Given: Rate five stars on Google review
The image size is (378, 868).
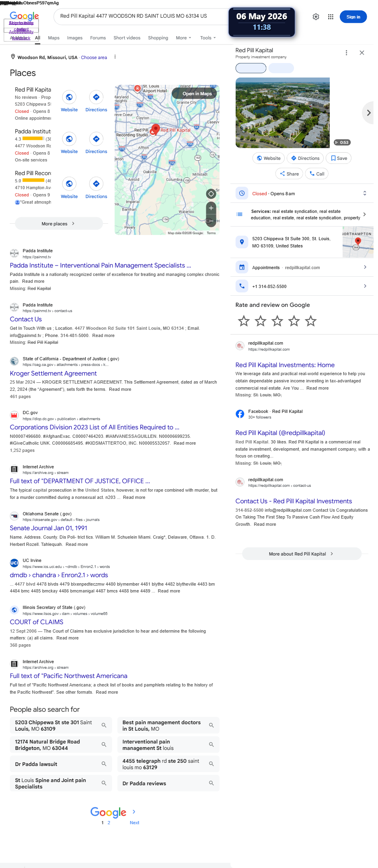Looking at the screenshot, I should [311, 321].
